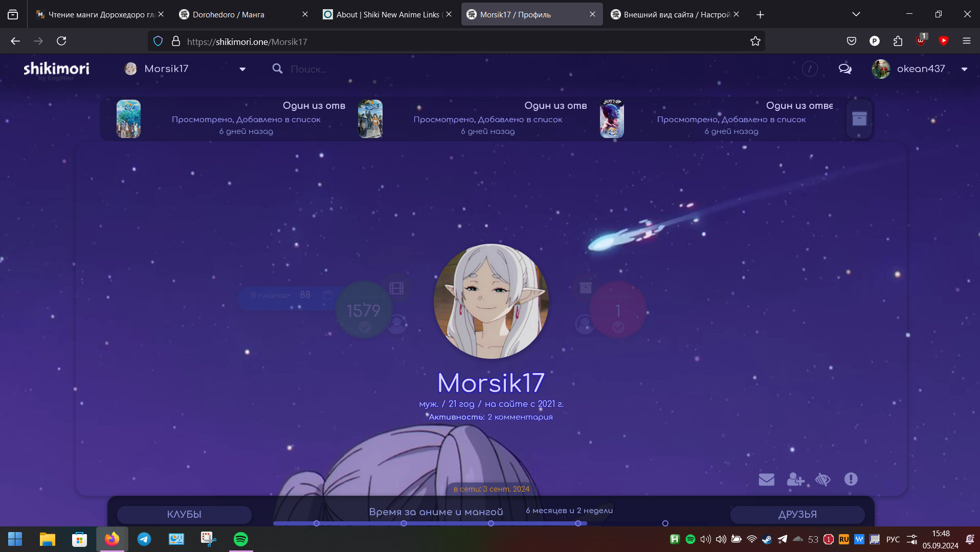Open the site messages chat icon
The image size is (980, 552).
pyautogui.click(x=845, y=69)
